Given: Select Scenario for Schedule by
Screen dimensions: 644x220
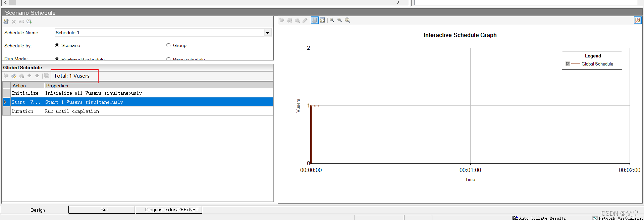Looking at the screenshot, I should point(57,45).
